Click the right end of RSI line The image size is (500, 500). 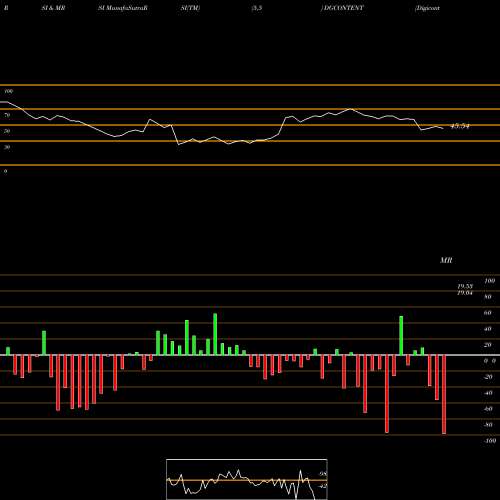pos(443,128)
